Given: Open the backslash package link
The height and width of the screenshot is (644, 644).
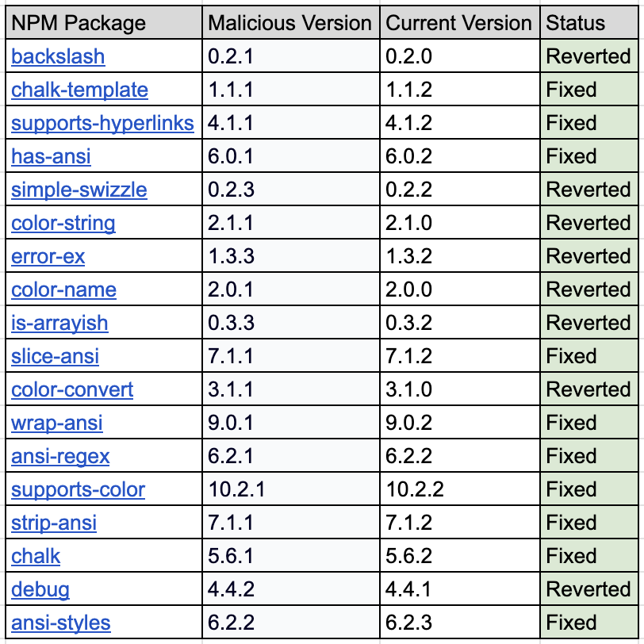Looking at the screenshot, I should (58, 56).
